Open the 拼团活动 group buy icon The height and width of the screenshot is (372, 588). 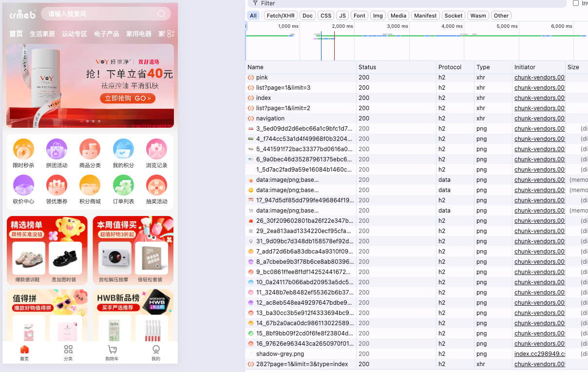(x=57, y=150)
